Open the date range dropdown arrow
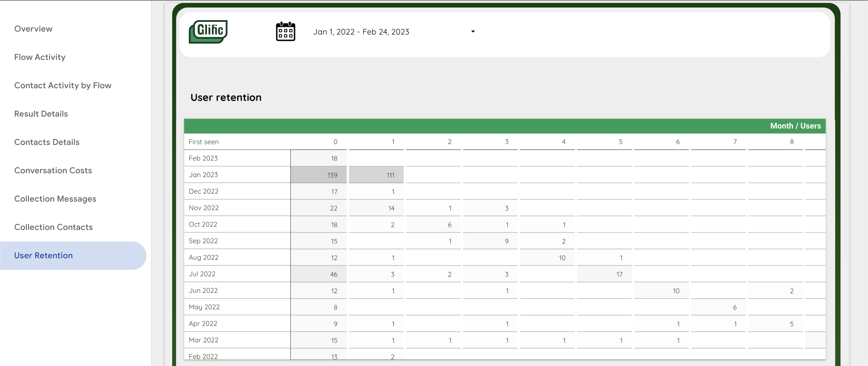The width and height of the screenshot is (868, 366). coord(473,32)
